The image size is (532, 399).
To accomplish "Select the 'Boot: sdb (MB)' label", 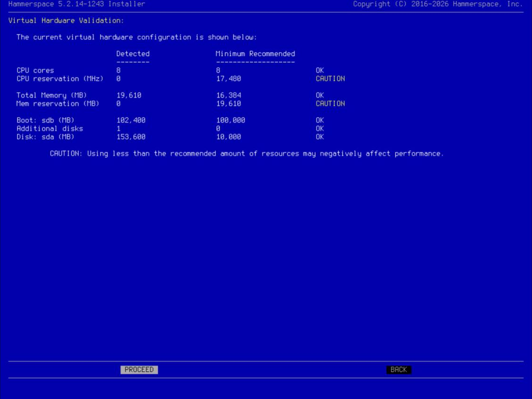I will 46,120.
